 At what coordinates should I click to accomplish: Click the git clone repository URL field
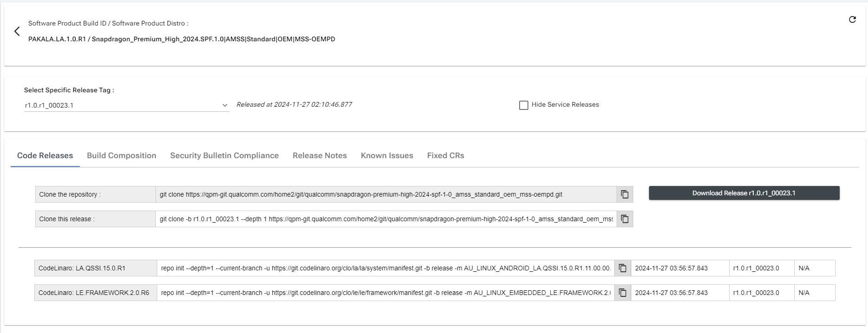point(385,194)
